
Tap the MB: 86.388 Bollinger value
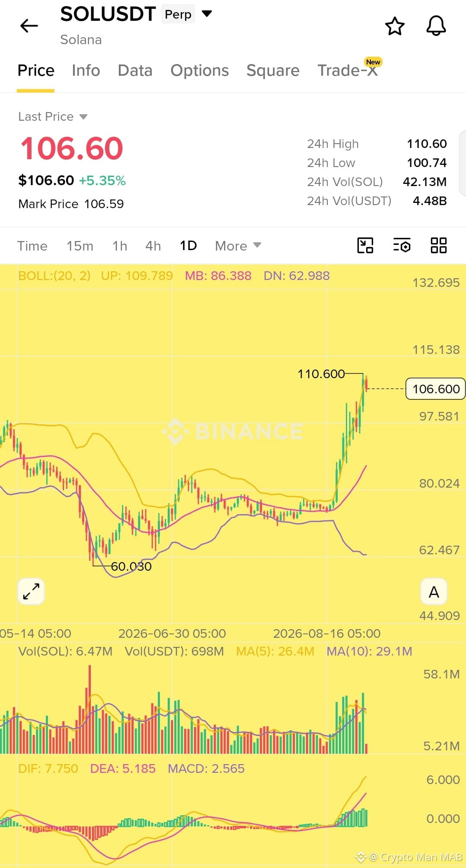218,276
